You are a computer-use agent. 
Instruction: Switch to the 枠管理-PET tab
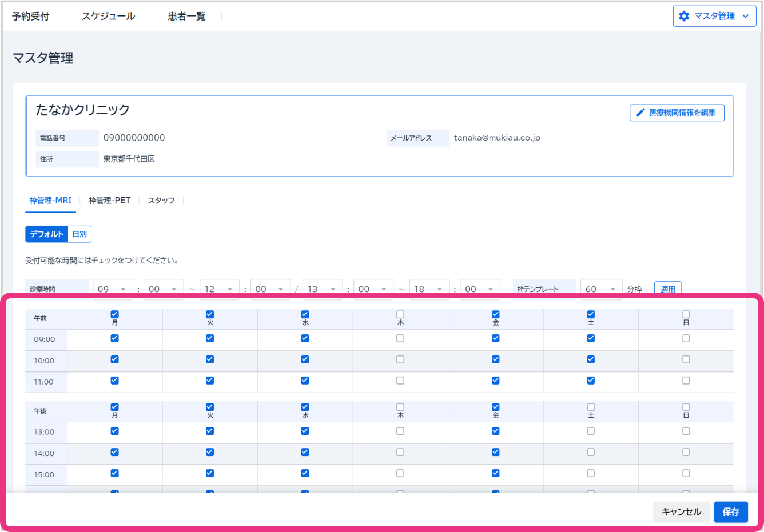click(109, 201)
